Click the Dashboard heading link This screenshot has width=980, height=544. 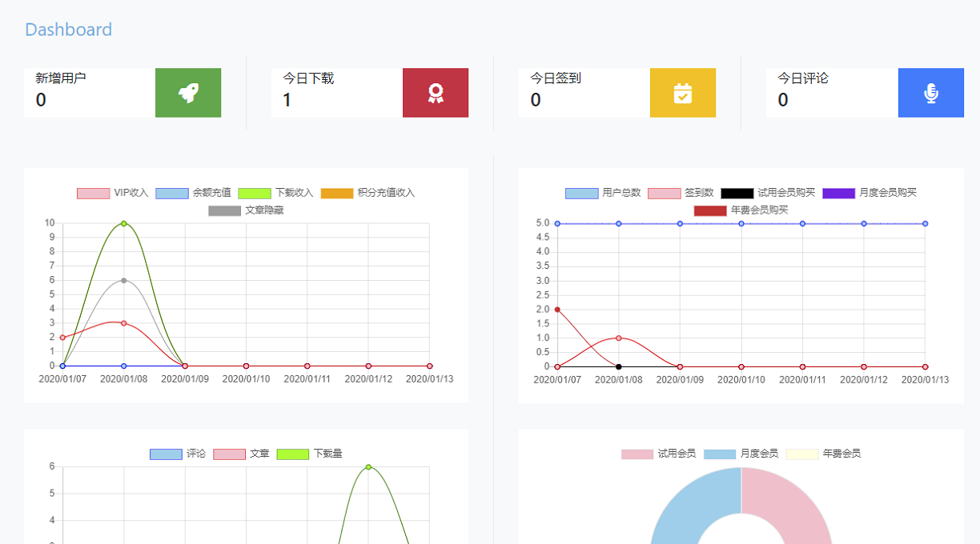tap(68, 30)
